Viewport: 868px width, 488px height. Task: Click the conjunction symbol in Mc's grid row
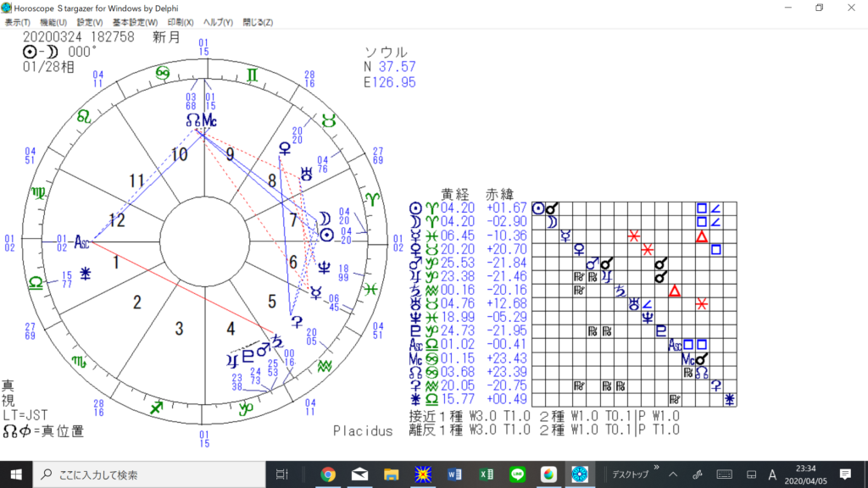click(x=702, y=359)
